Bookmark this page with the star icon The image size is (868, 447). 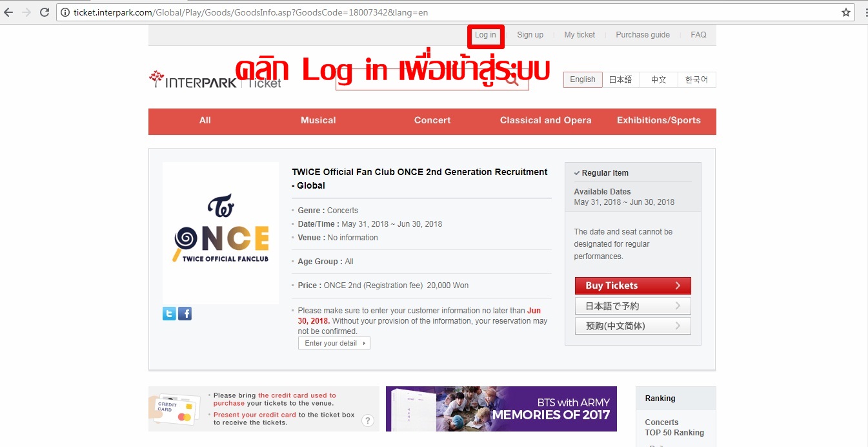pos(846,12)
